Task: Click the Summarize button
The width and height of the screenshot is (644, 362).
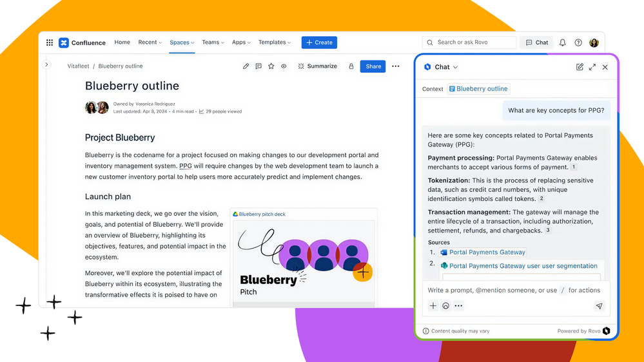Action: point(317,66)
